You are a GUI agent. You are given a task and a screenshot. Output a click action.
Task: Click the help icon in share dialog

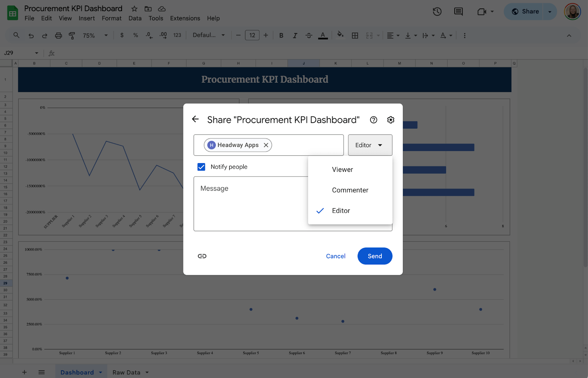373,120
